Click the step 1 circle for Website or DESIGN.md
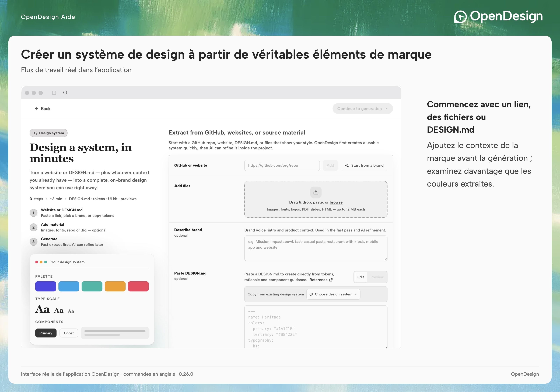The image size is (560, 392). tap(34, 213)
